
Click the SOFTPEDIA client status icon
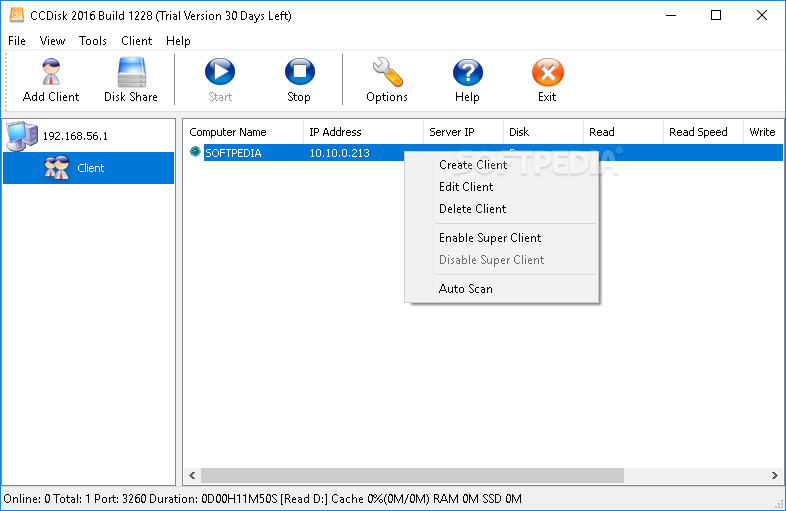pos(195,152)
